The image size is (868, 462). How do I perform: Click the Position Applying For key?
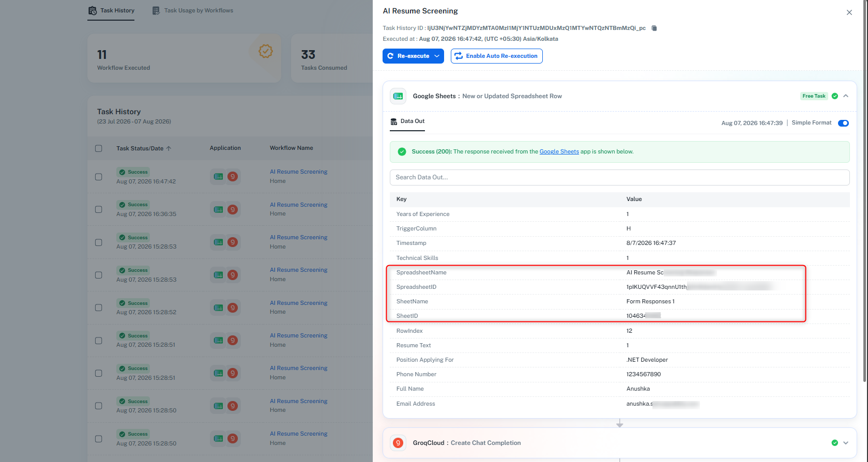[425, 360]
